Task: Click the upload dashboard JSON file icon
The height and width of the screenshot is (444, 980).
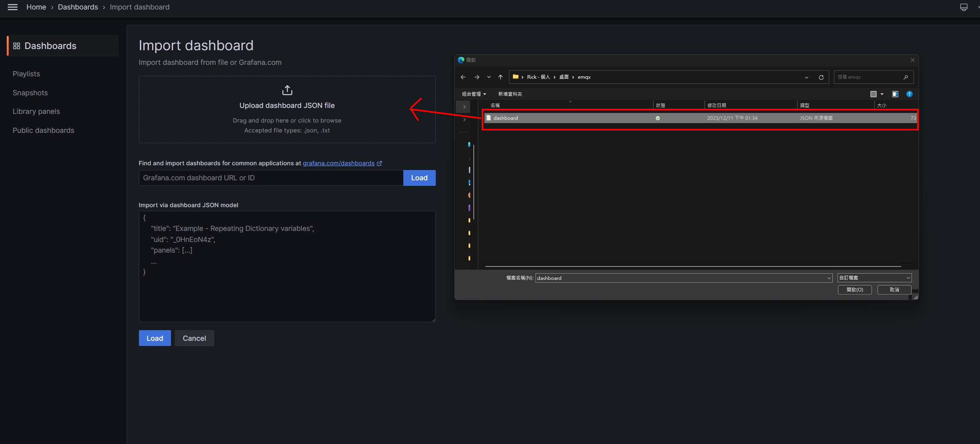Action: tap(287, 91)
